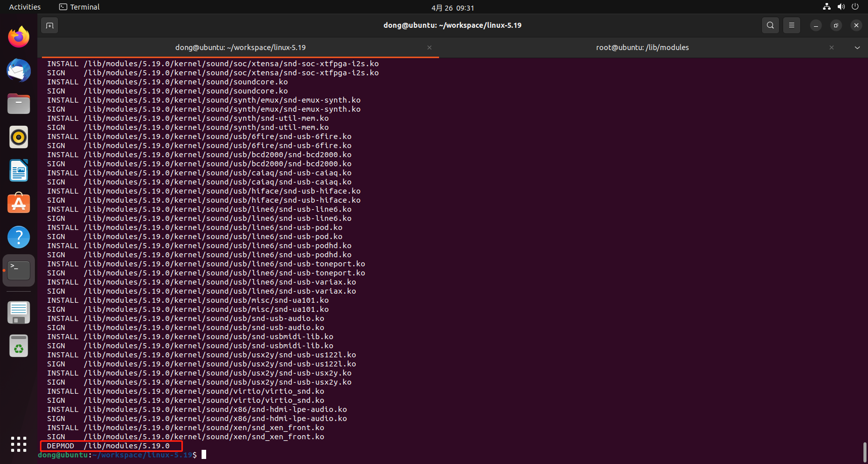The height and width of the screenshot is (464, 868).
Task: Open the Trash in dock
Action: tap(19, 346)
